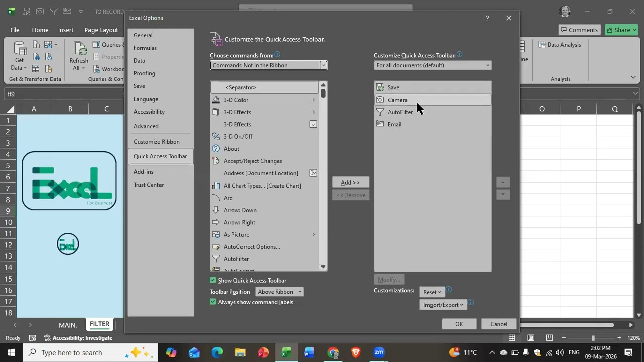The width and height of the screenshot is (644, 362).
Task: Toggle the Always show command labels checkbox
Action: pyautogui.click(x=213, y=302)
